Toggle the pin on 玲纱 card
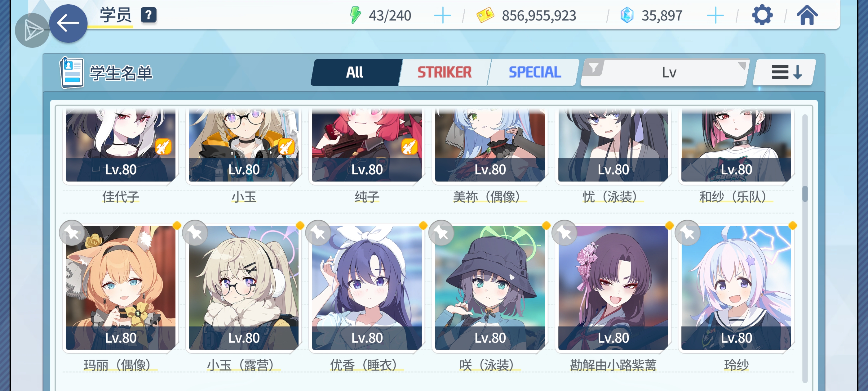Screen dimensions: 868x391 pos(687,233)
